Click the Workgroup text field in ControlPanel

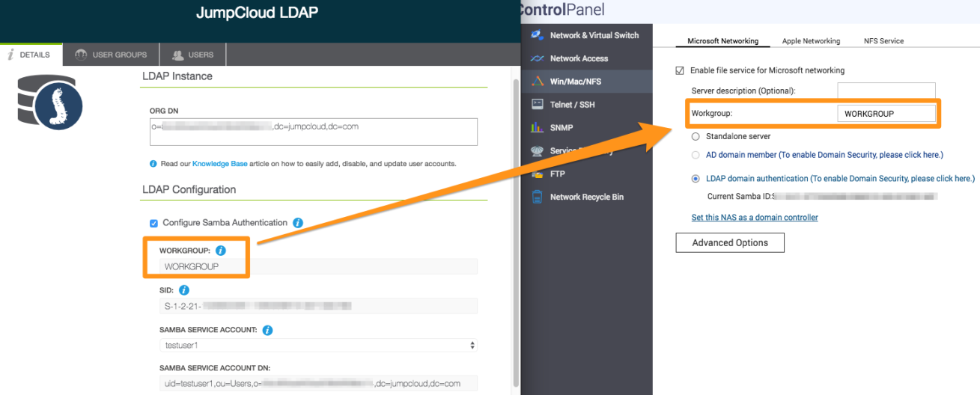coord(886,114)
